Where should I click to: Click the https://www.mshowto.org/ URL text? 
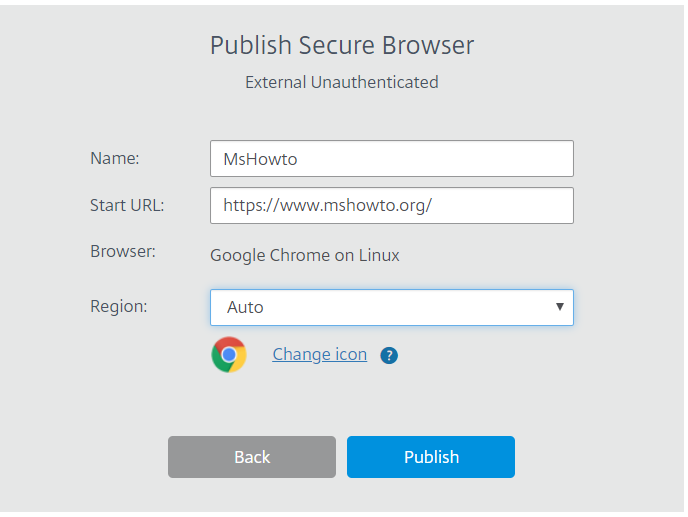click(x=328, y=205)
